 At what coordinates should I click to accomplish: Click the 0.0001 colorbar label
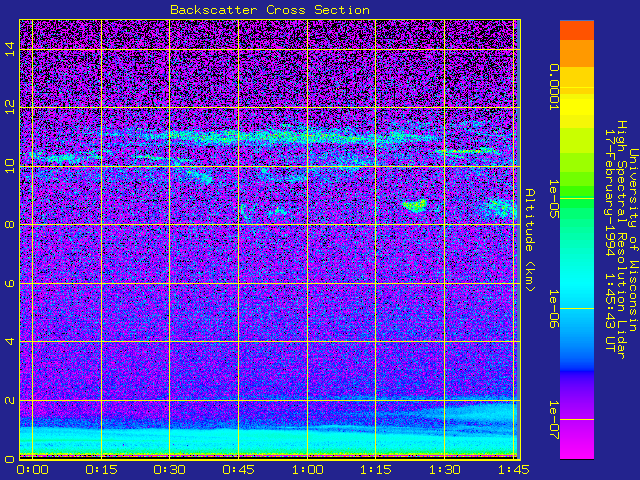click(x=553, y=87)
